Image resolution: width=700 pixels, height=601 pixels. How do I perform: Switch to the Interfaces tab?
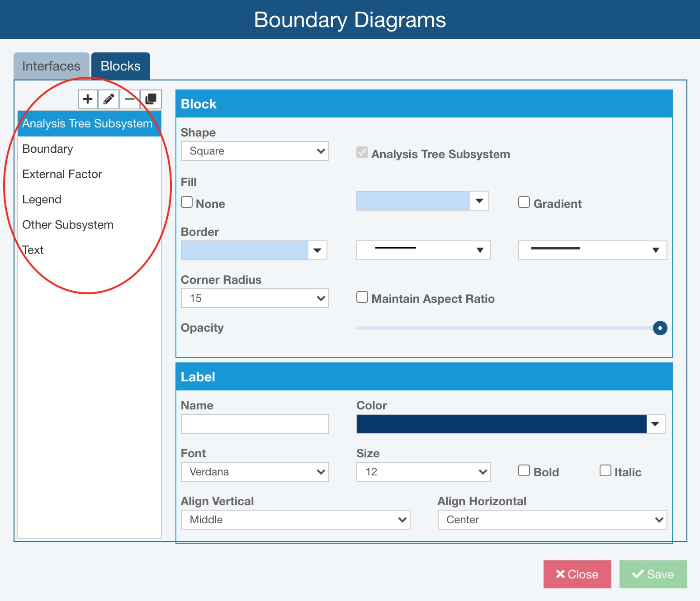point(51,66)
